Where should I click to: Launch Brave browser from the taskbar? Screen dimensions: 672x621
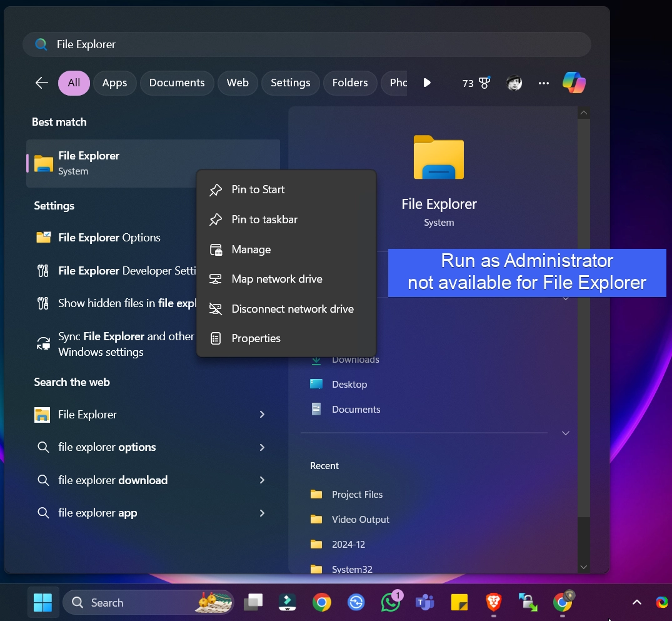click(x=493, y=602)
